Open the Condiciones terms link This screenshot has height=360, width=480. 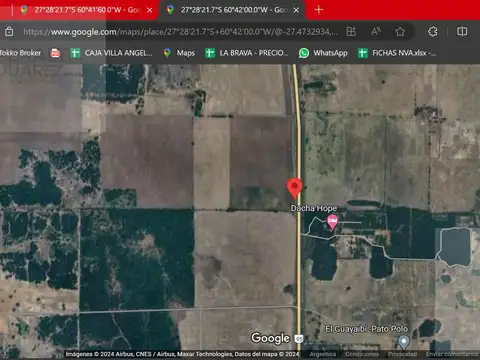(x=362, y=354)
